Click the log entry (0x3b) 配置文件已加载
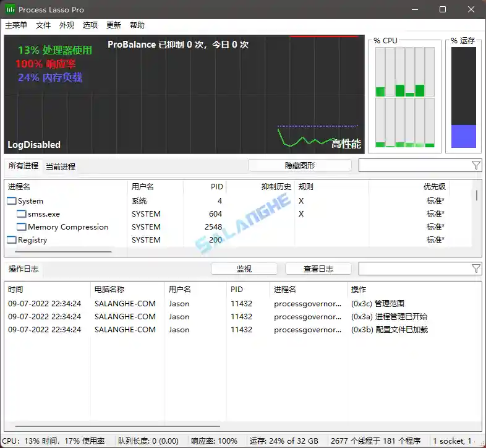The height and width of the screenshot is (448, 486). (x=390, y=329)
